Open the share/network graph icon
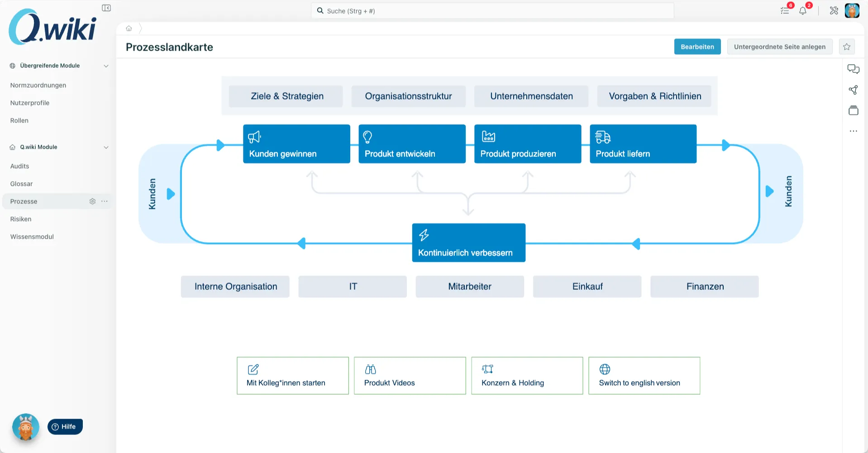Screen dimensions: 868x453 pos(853,90)
